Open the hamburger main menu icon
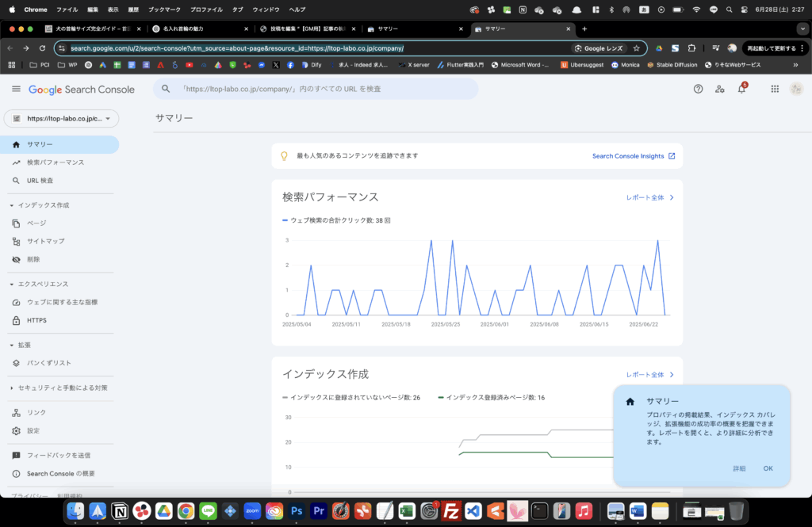The height and width of the screenshot is (527, 812). coord(16,90)
